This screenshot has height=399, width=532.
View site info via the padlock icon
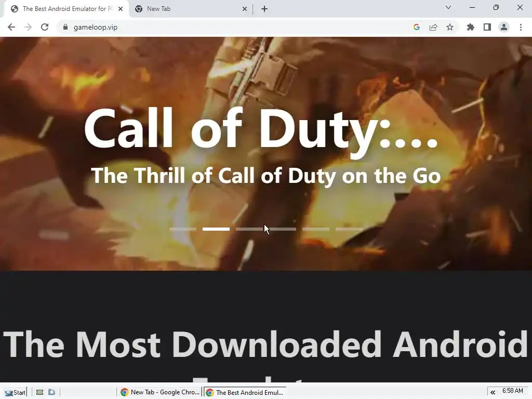[65, 27]
